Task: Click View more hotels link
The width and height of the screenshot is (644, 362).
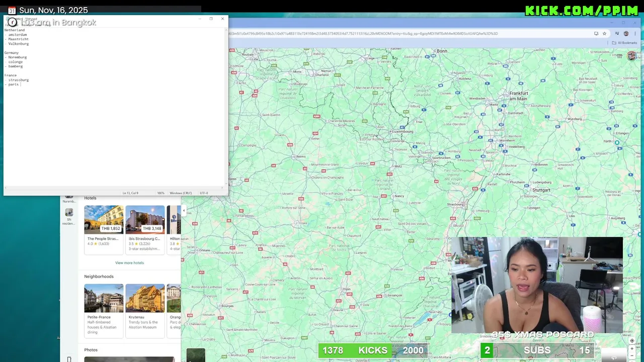Action: (x=129, y=263)
